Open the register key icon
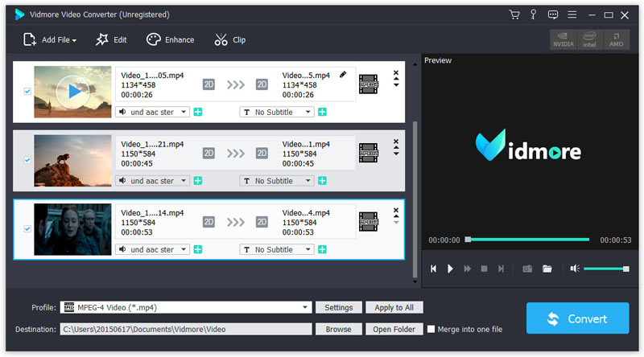Screen dimensions: 644x357 [x=533, y=14]
